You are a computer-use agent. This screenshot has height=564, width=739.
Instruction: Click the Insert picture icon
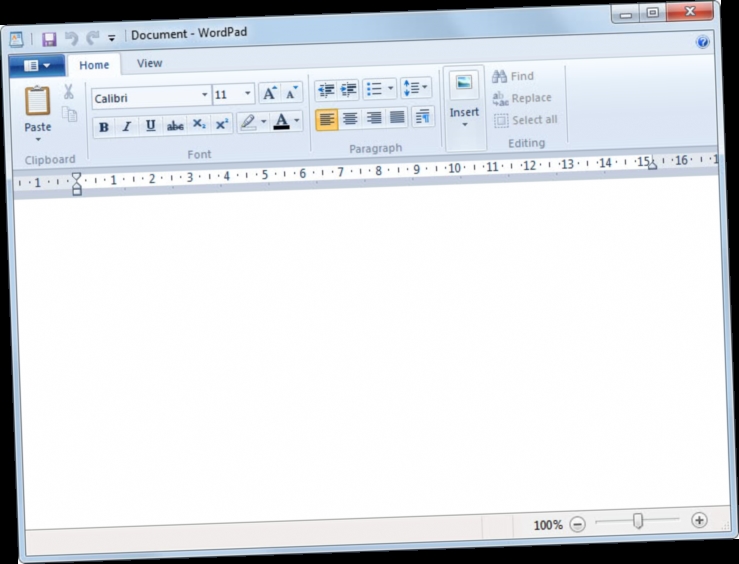point(464,83)
